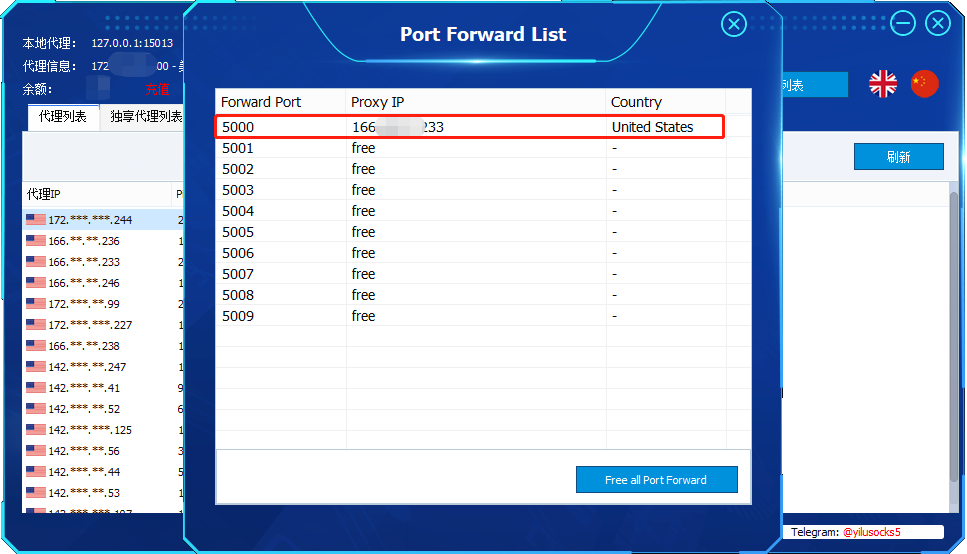The width and height of the screenshot is (967, 554).
Task: Switch language with the China flag icon
Action: click(x=925, y=84)
